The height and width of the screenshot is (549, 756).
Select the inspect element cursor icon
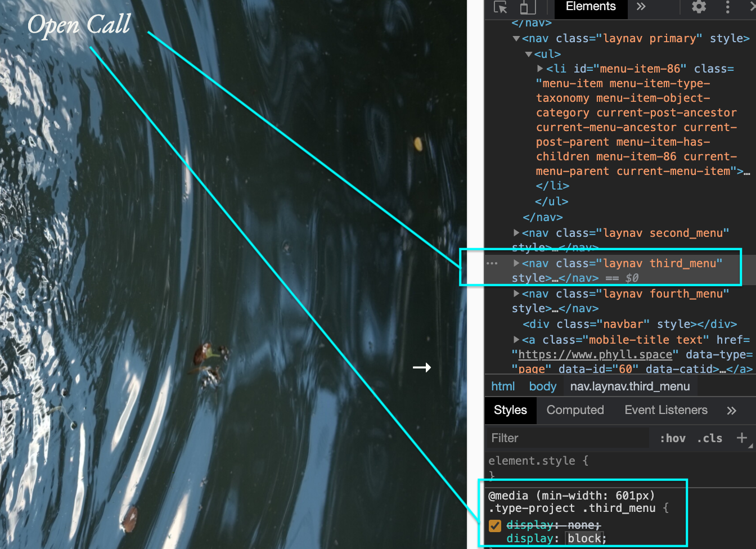[500, 8]
